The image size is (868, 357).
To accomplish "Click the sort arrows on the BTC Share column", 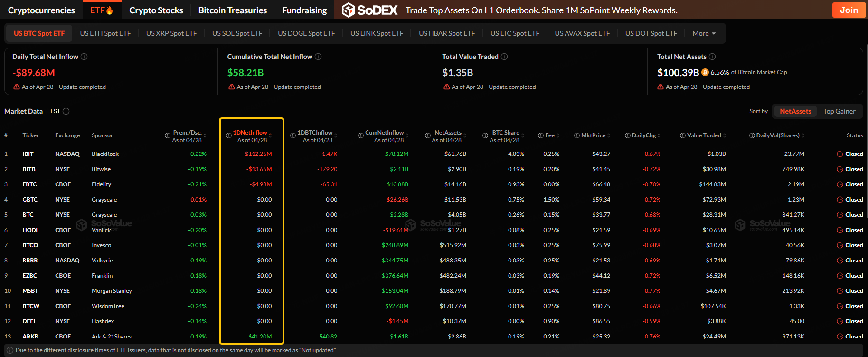I will [523, 135].
